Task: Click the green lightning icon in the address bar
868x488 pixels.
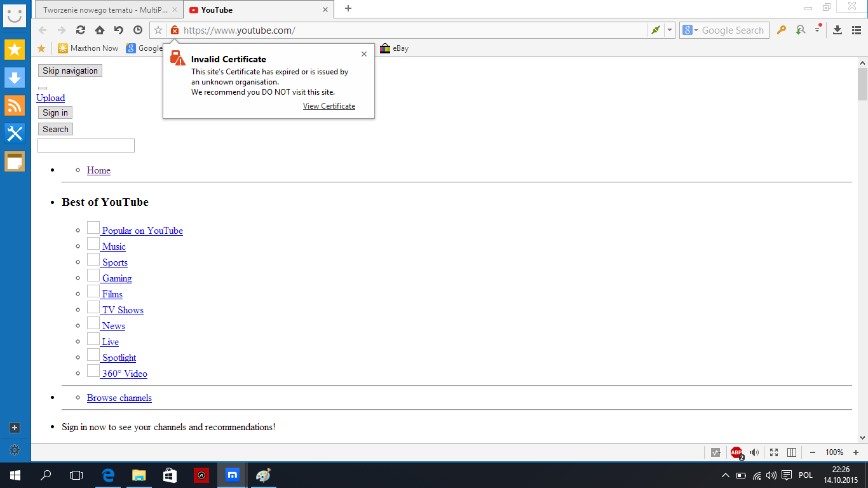Action: (x=655, y=30)
